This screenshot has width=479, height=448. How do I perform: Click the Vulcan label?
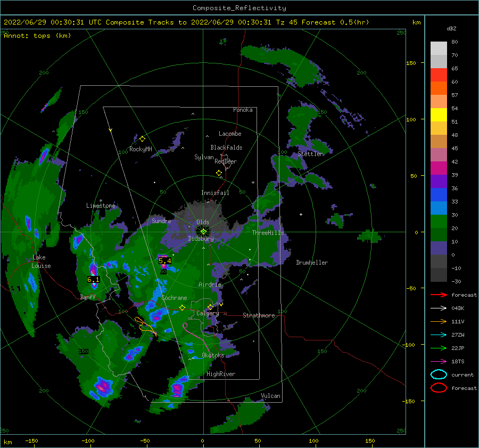[270, 396]
